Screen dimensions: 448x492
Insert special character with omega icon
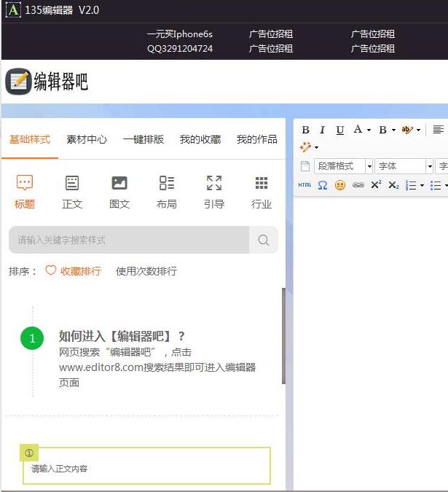tap(323, 185)
